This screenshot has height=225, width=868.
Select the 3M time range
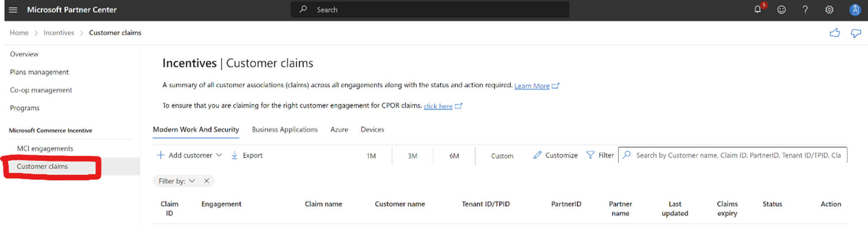pyautogui.click(x=412, y=155)
